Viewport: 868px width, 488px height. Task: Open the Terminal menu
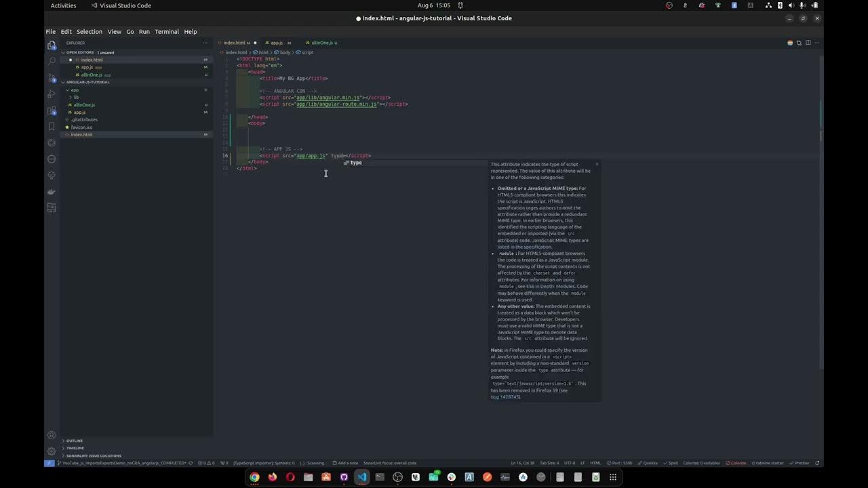pos(166,31)
